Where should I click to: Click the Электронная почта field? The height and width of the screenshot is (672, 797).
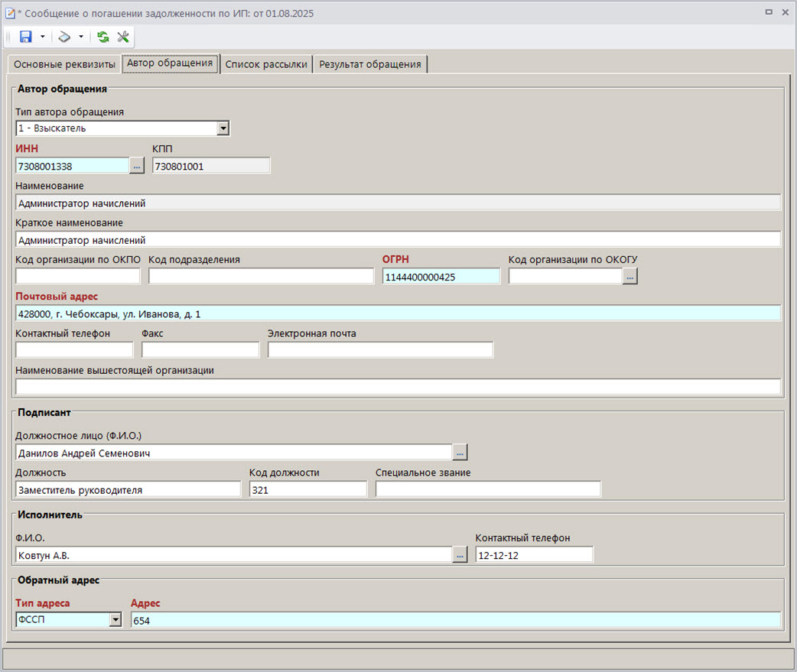pyautogui.click(x=380, y=350)
